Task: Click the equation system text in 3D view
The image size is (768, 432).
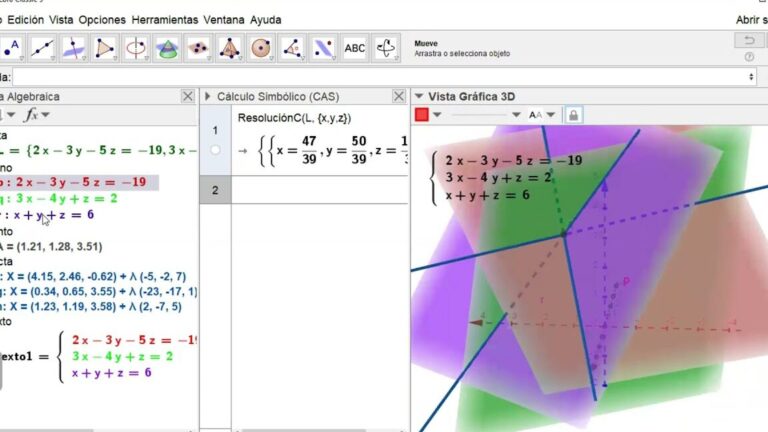Action: [506, 178]
